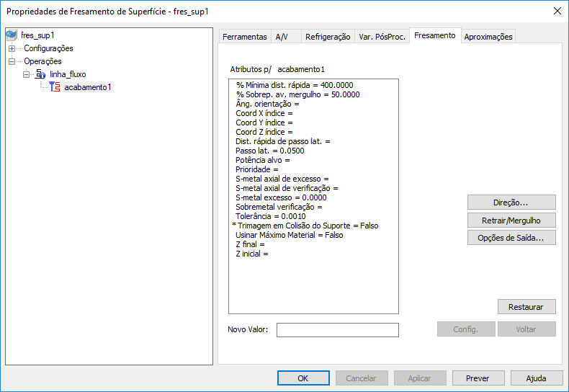Viewport: 569px width, 392px height.
Task: Open Opções de Saída... dialog
Action: point(511,238)
